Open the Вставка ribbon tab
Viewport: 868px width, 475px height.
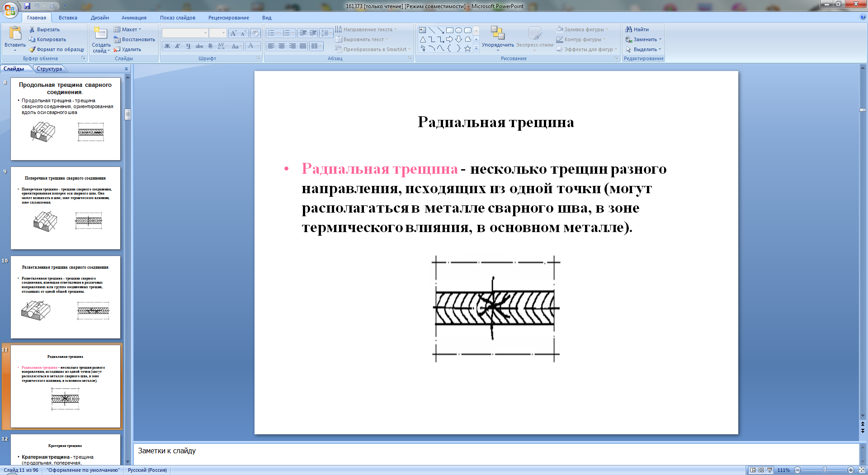68,18
